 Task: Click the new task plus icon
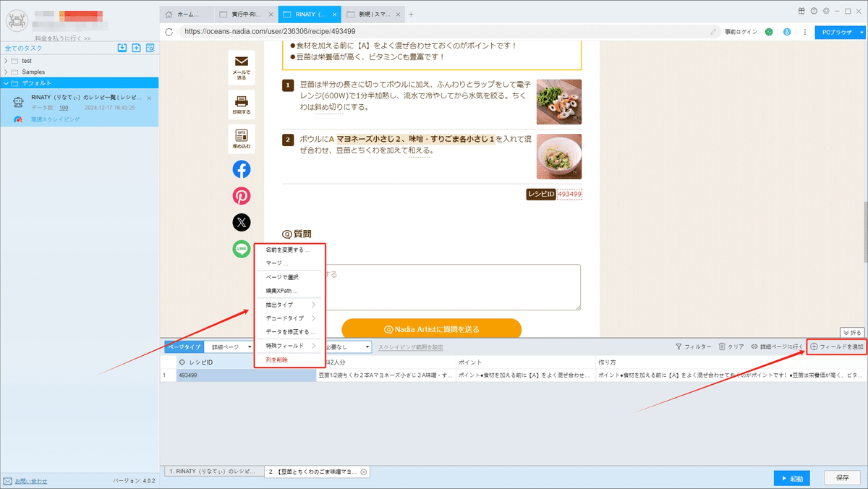[136, 48]
